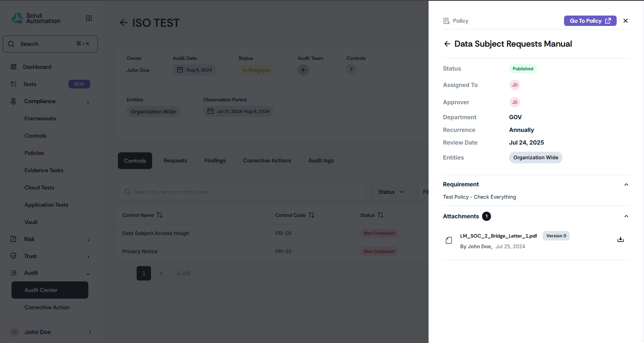Collapse the Audit section chevron

point(88,274)
